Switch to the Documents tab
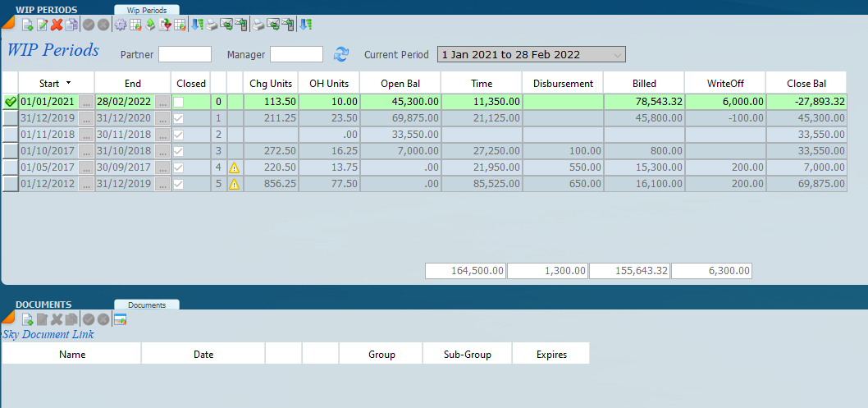This screenshot has width=868, height=408. click(146, 305)
